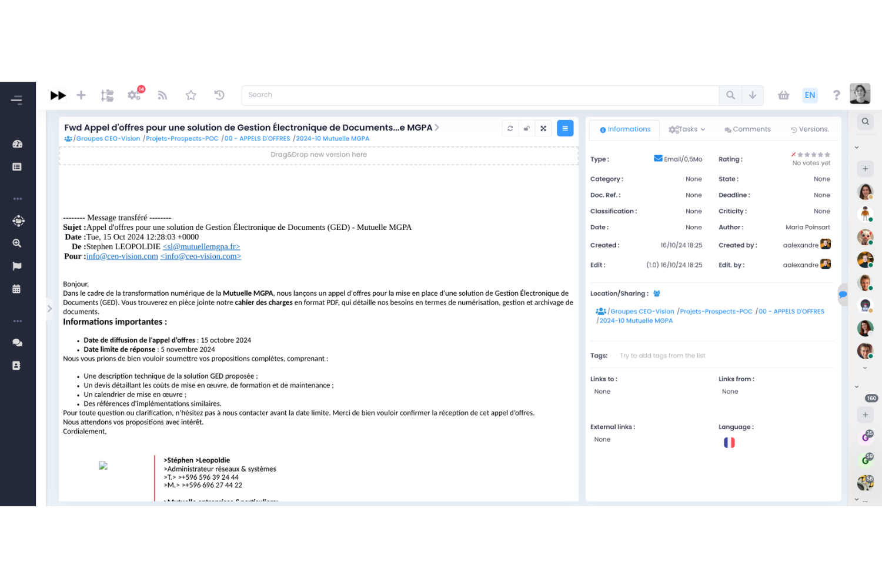Screen dimensions: 882x588
Task: Click the rating stars for the document
Action: (x=814, y=155)
